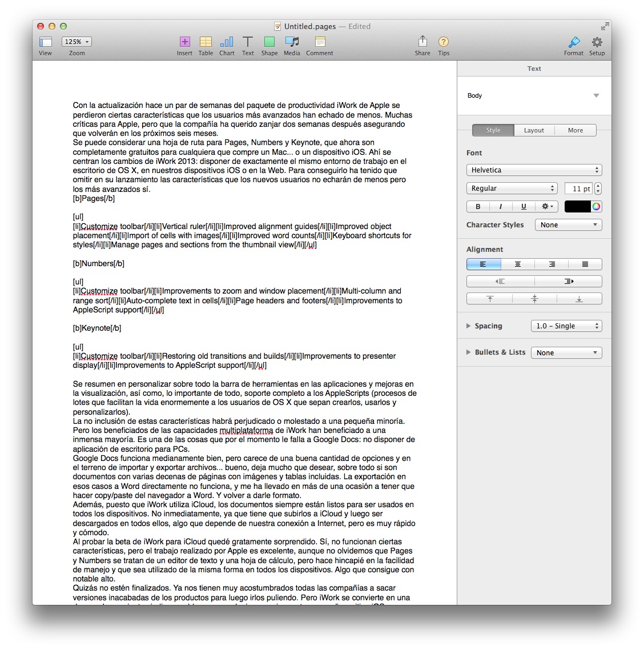Add a Chart using the toolbar icon

click(x=227, y=42)
